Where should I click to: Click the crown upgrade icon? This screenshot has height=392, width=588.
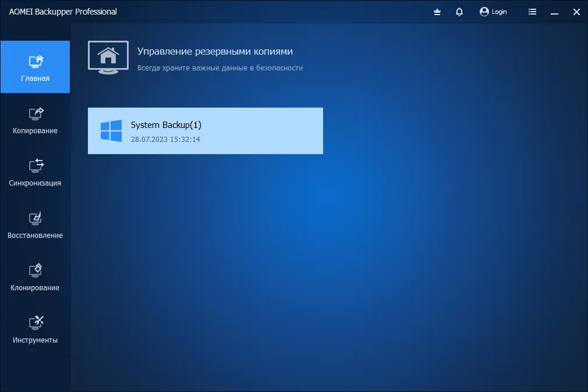point(437,12)
